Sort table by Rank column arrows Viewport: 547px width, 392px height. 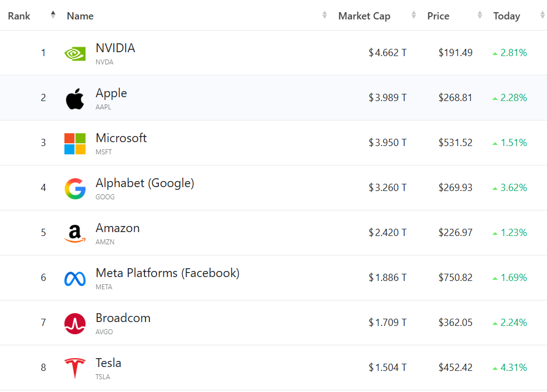[x=53, y=15]
